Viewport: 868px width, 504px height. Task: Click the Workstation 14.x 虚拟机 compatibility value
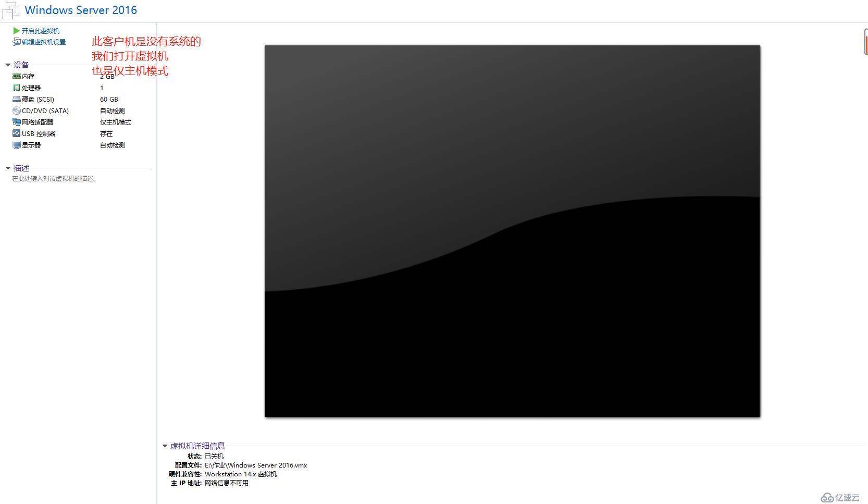coord(241,474)
